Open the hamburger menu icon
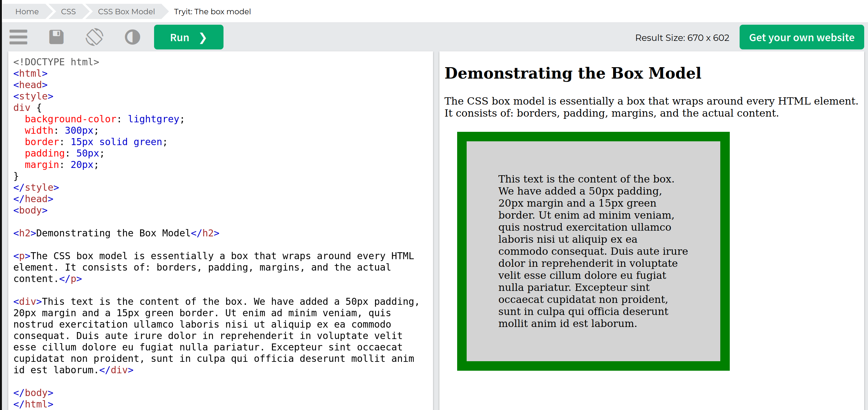The width and height of the screenshot is (868, 410). (18, 37)
